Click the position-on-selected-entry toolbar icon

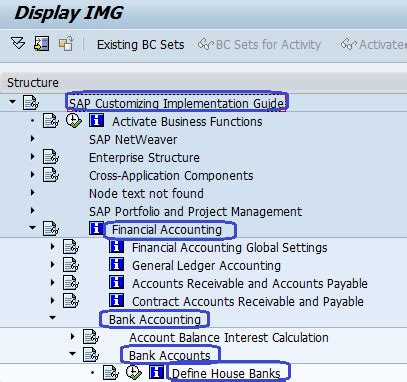coord(42,44)
